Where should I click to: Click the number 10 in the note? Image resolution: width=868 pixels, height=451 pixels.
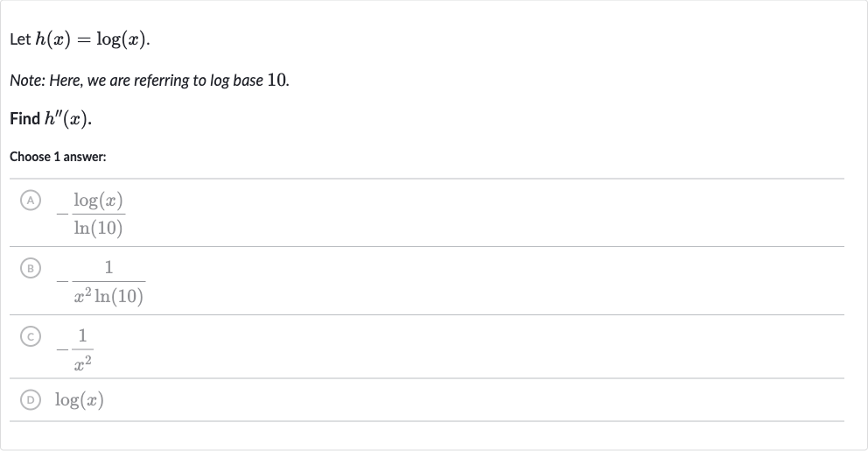click(276, 80)
